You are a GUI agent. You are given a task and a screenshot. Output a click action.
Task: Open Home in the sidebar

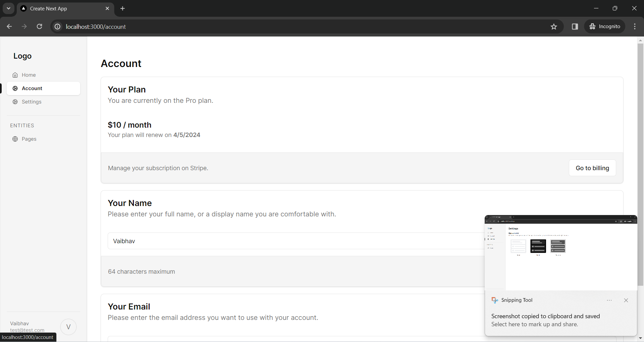[43, 75]
